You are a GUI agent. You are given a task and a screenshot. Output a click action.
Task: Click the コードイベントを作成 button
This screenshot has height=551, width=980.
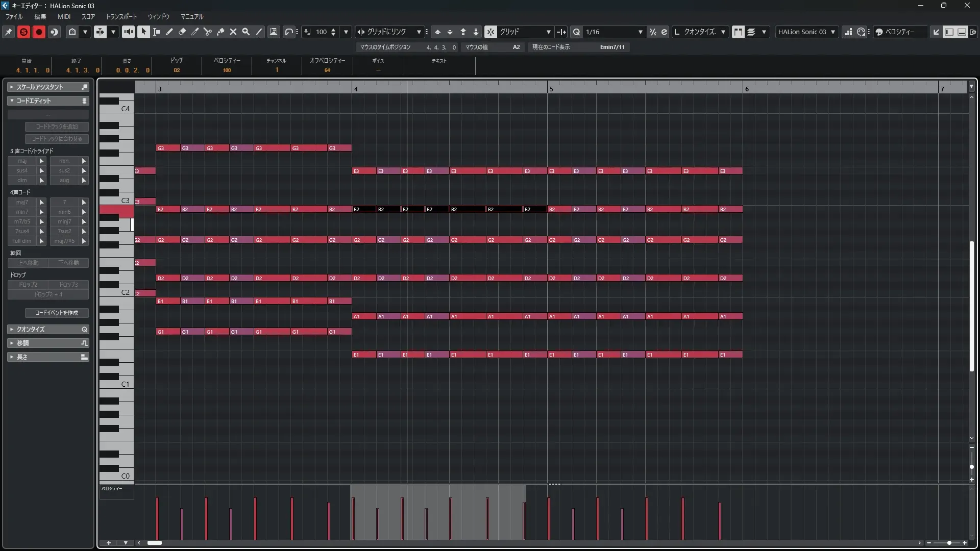point(57,313)
